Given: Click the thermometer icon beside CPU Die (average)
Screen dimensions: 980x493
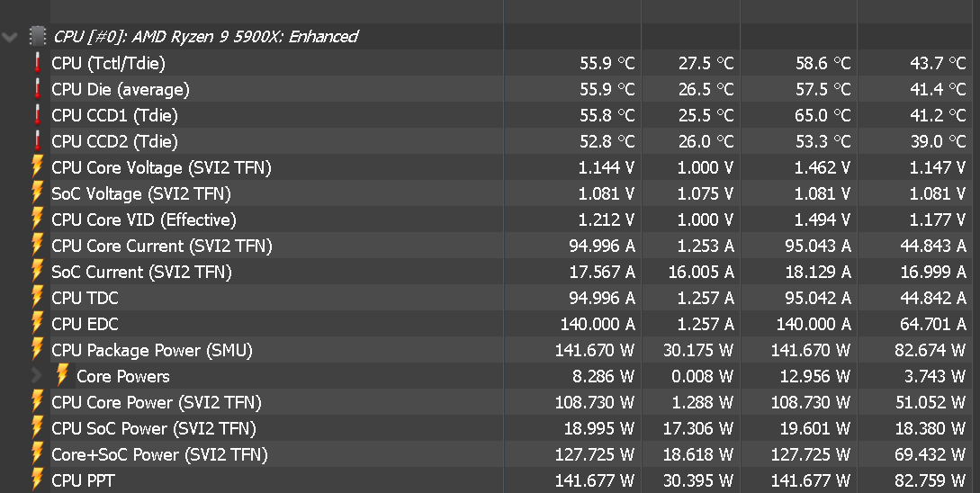Looking at the screenshot, I should coord(38,89).
